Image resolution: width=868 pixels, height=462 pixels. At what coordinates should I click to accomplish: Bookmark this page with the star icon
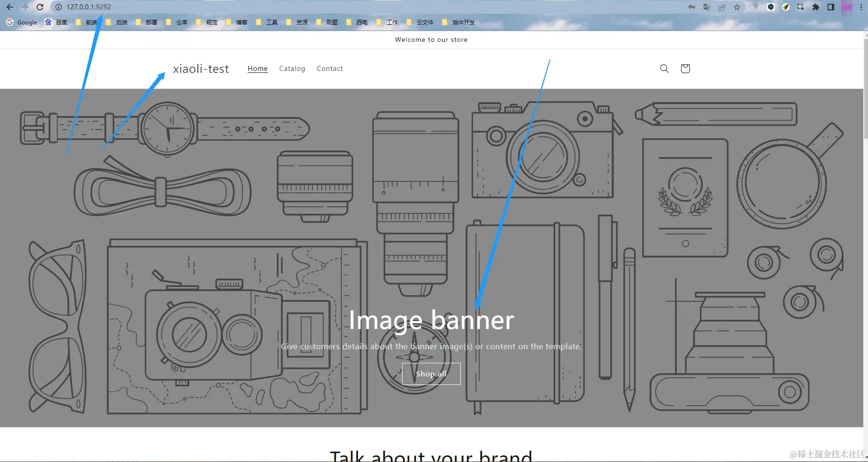737,7
